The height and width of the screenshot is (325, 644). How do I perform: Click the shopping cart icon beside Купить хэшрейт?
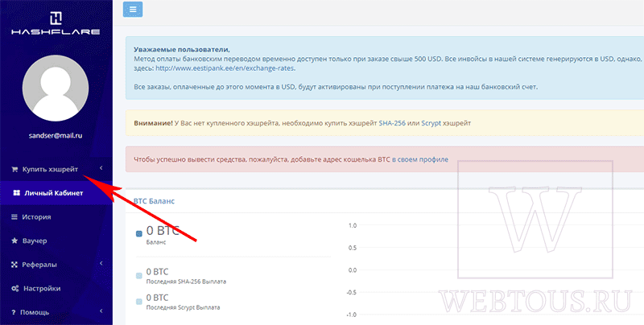coord(14,169)
